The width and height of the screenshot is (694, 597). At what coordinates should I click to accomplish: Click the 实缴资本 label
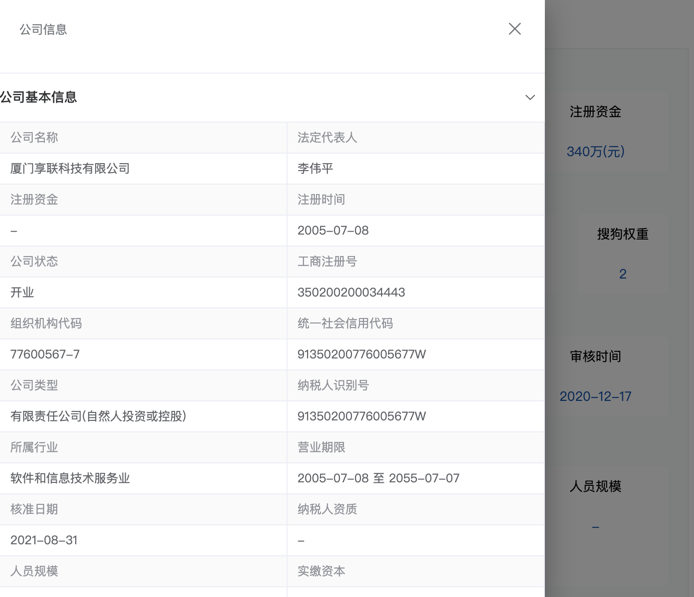click(x=321, y=571)
